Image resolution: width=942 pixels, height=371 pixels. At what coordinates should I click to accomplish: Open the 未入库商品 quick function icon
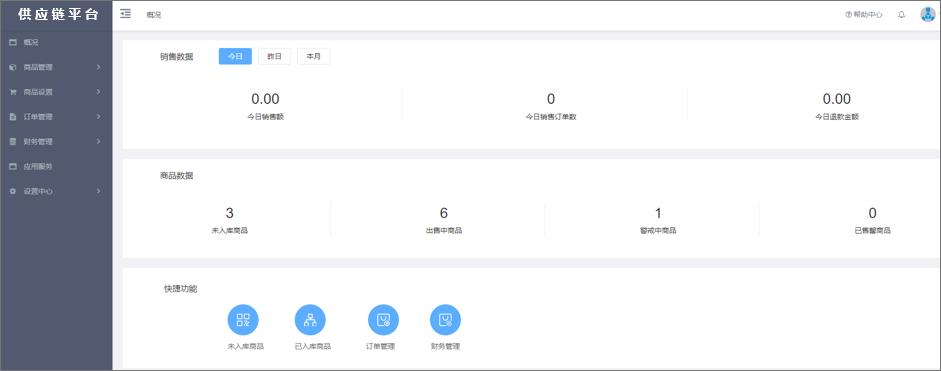coord(243,320)
